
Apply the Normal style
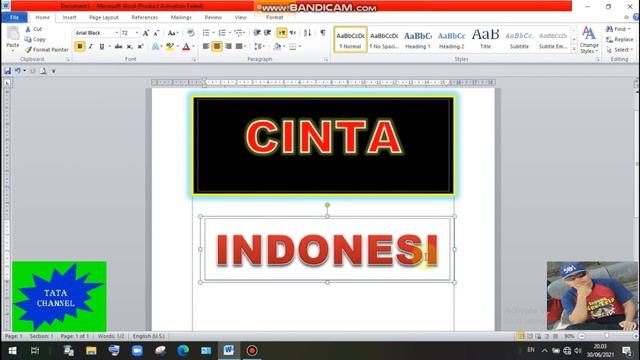pos(350,39)
